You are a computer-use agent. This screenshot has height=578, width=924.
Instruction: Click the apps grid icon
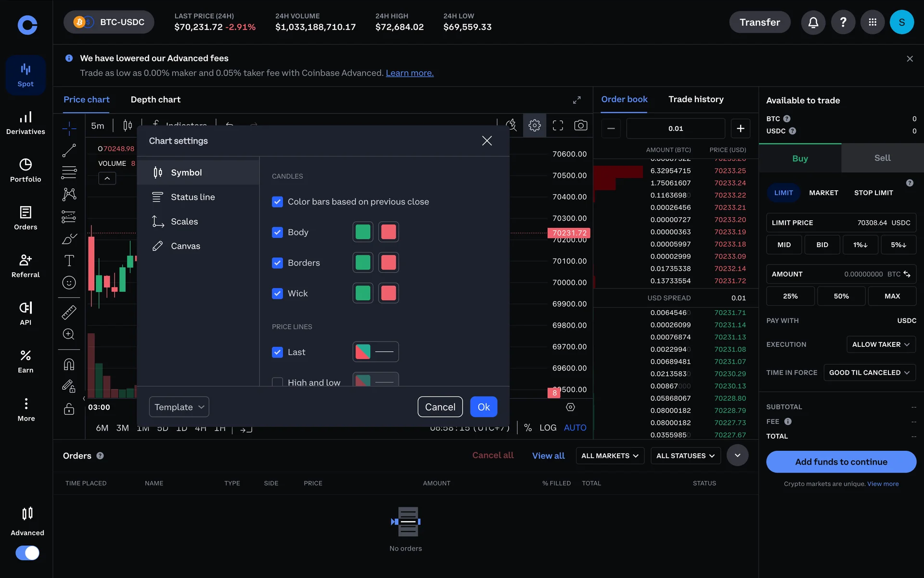[872, 22]
